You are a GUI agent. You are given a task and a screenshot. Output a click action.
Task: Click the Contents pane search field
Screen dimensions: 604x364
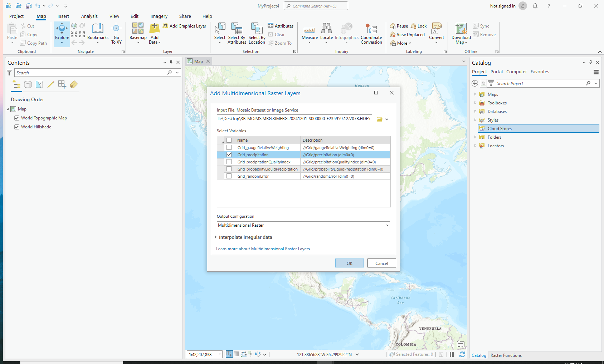pyautogui.click(x=91, y=73)
